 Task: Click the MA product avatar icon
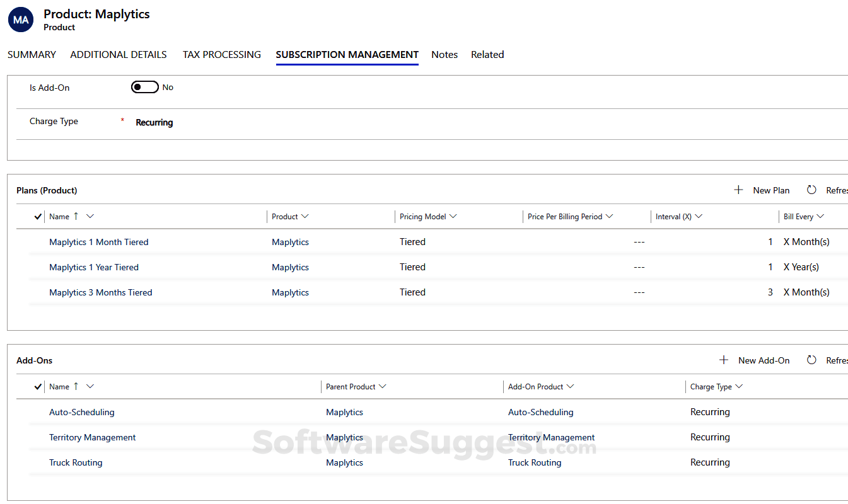[x=20, y=20]
